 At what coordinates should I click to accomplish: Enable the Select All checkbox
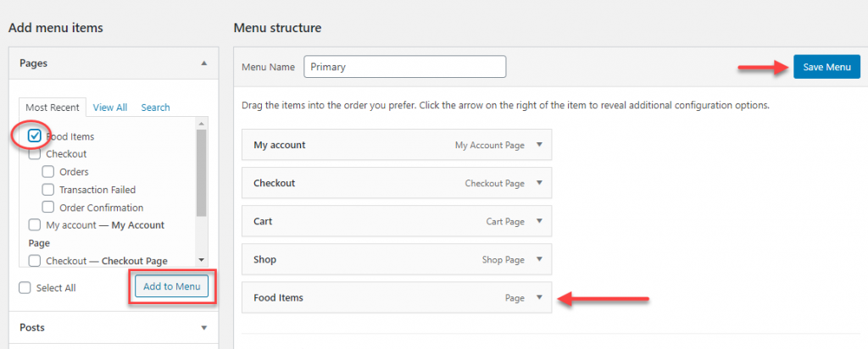[25, 288]
